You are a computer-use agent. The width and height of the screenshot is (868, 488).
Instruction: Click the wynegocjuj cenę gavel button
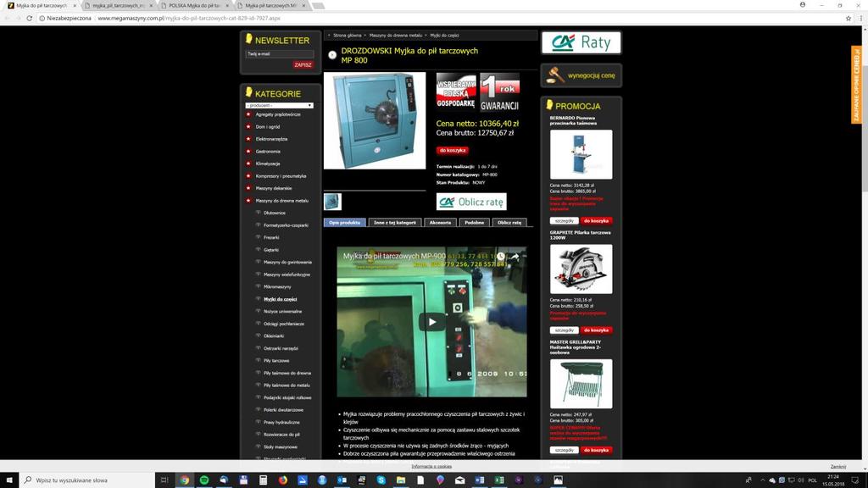click(581, 75)
